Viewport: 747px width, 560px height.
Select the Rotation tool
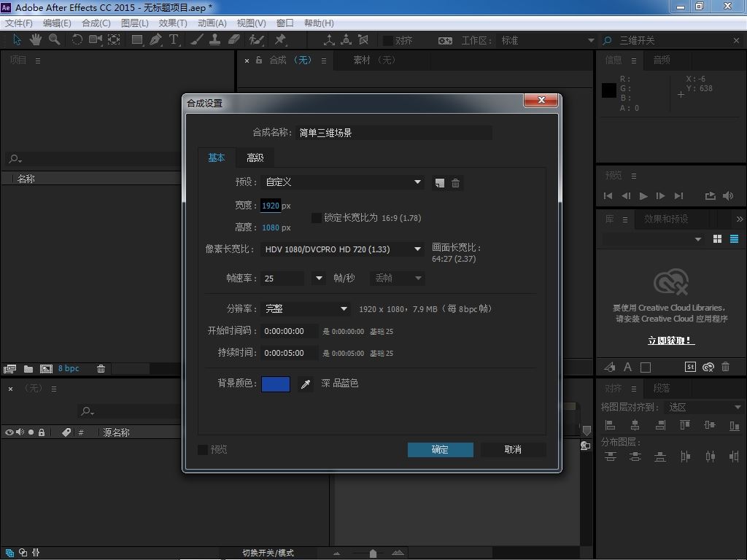tap(77, 40)
